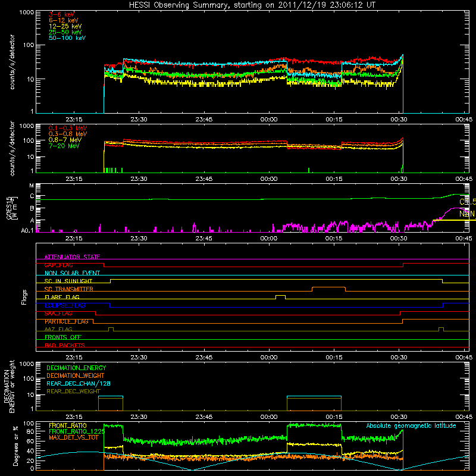The width and height of the screenshot is (476, 476).
Task: Click the A0.1 label on GOES axis
Action: point(27,230)
